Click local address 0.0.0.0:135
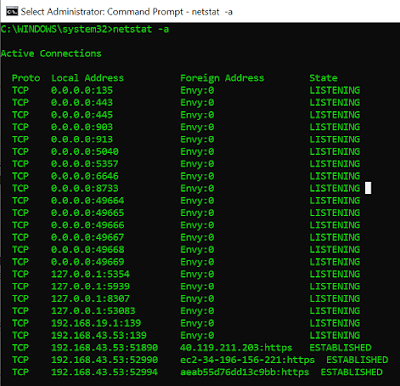400x386 pixels. (x=82, y=90)
